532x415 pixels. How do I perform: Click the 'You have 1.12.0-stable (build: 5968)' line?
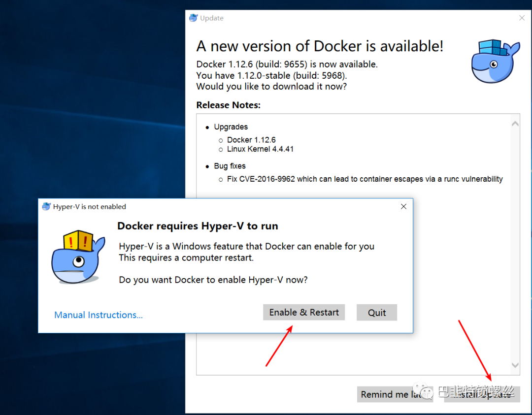pos(271,75)
